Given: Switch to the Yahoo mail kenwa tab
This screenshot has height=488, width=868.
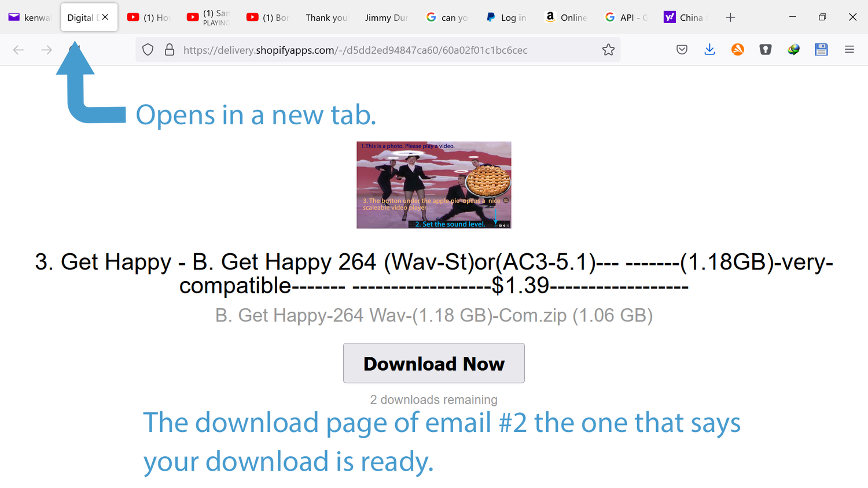Looking at the screenshot, I should 30,17.
